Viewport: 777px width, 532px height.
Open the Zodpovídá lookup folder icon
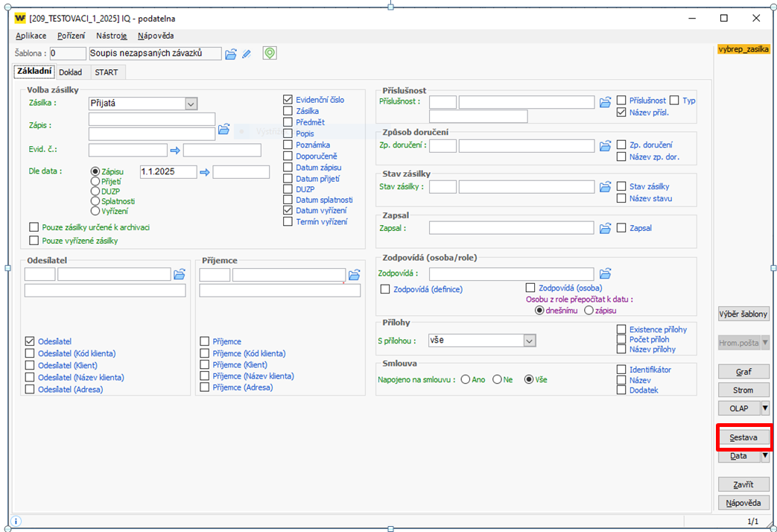pyautogui.click(x=605, y=273)
